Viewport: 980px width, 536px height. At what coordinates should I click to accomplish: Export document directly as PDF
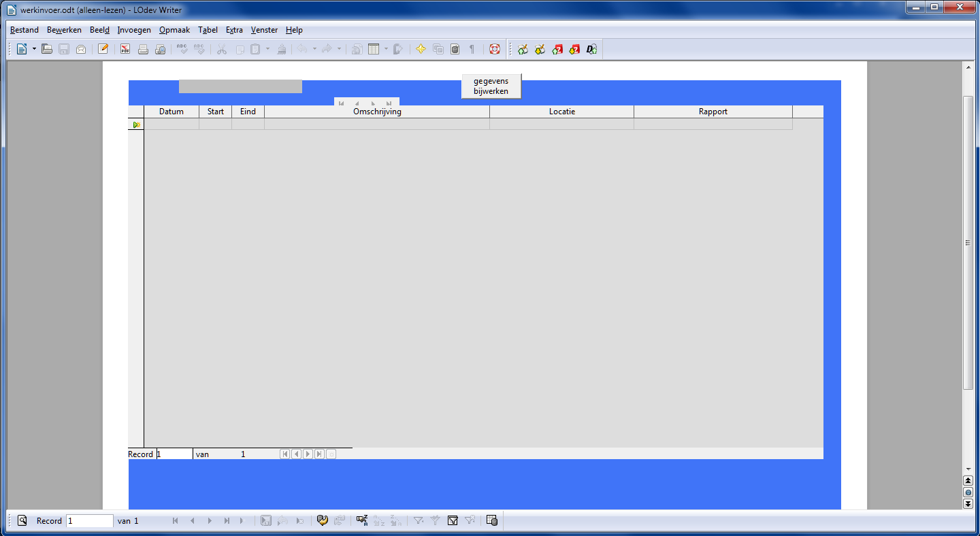tap(125, 49)
